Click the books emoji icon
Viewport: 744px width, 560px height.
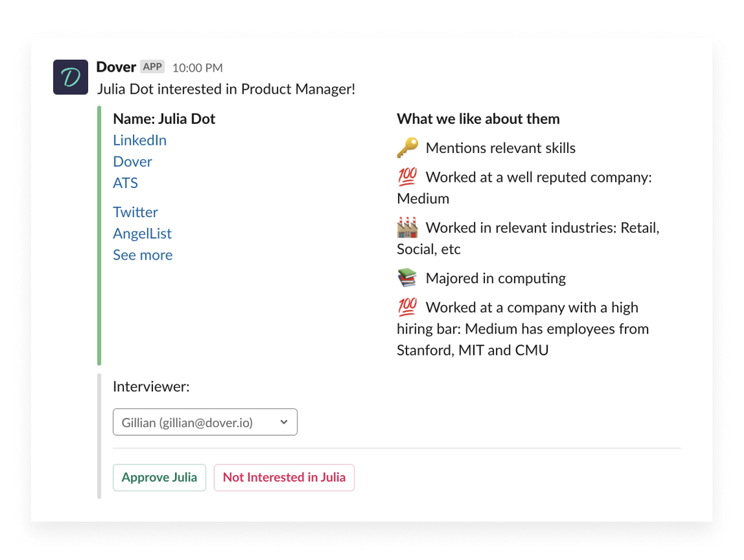coord(407,278)
